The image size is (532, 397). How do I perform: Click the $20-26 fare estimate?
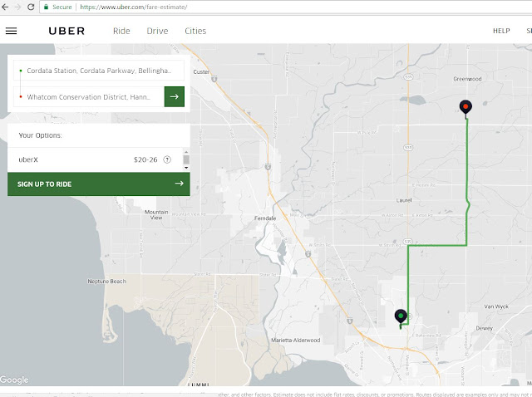tap(145, 159)
